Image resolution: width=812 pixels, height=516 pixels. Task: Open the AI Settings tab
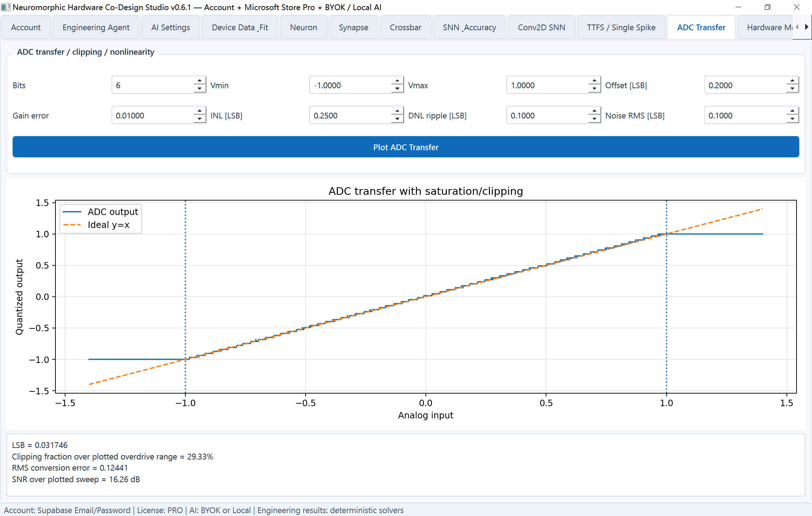click(x=171, y=27)
